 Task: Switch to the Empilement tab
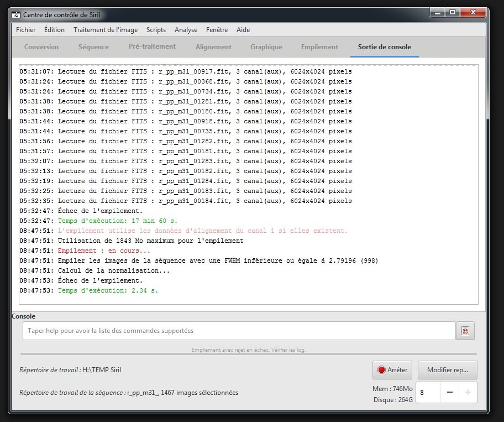(x=319, y=47)
